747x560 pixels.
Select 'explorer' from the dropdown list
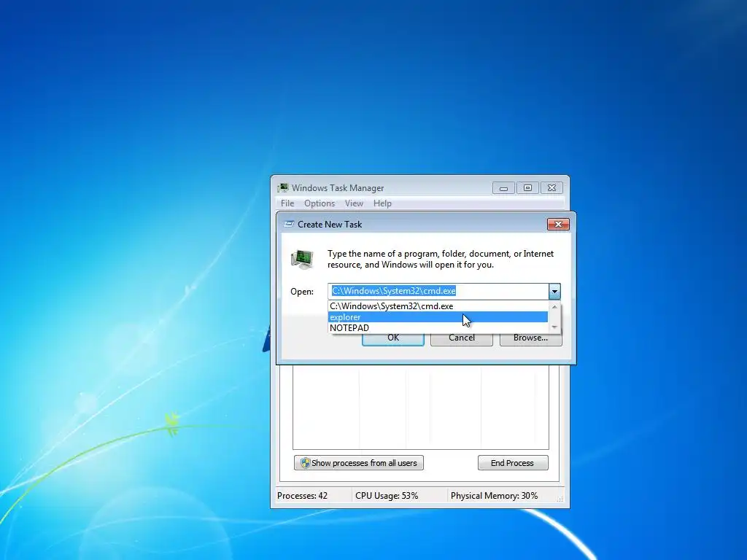[438, 317]
